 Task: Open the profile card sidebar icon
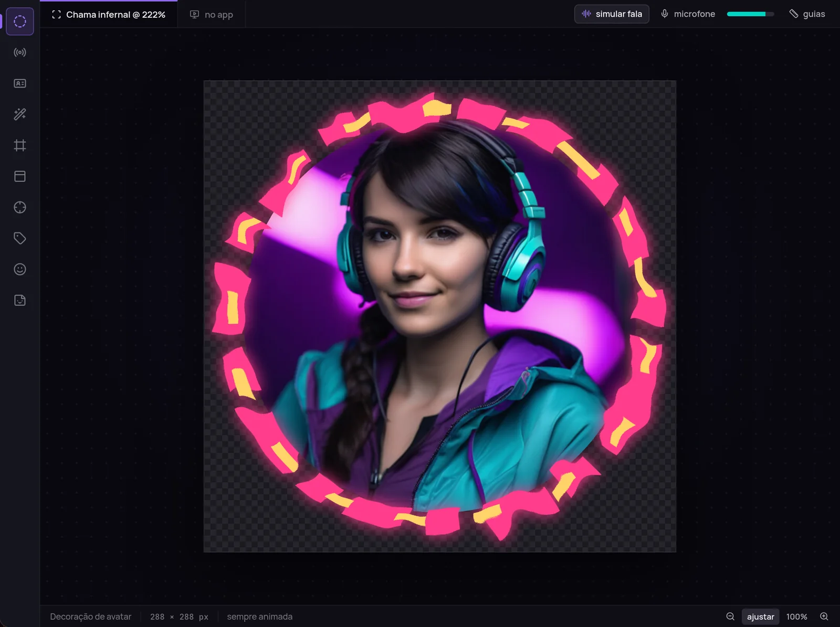tap(20, 83)
